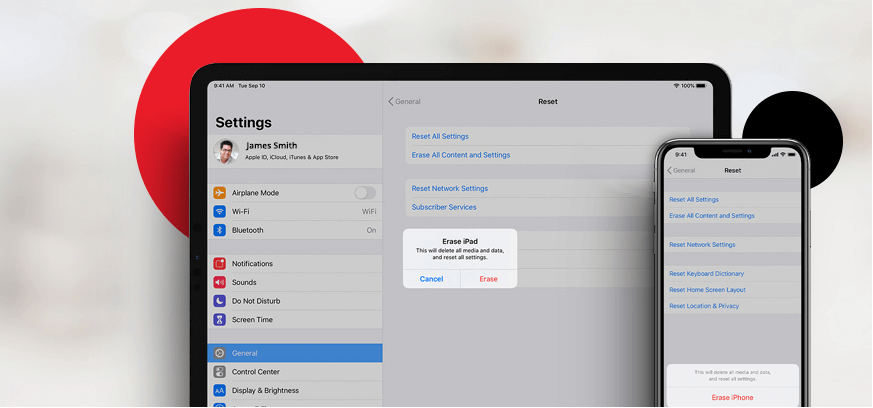Click the Erase iPad dialog title
Screen dimensions: 873x408
coord(460,242)
